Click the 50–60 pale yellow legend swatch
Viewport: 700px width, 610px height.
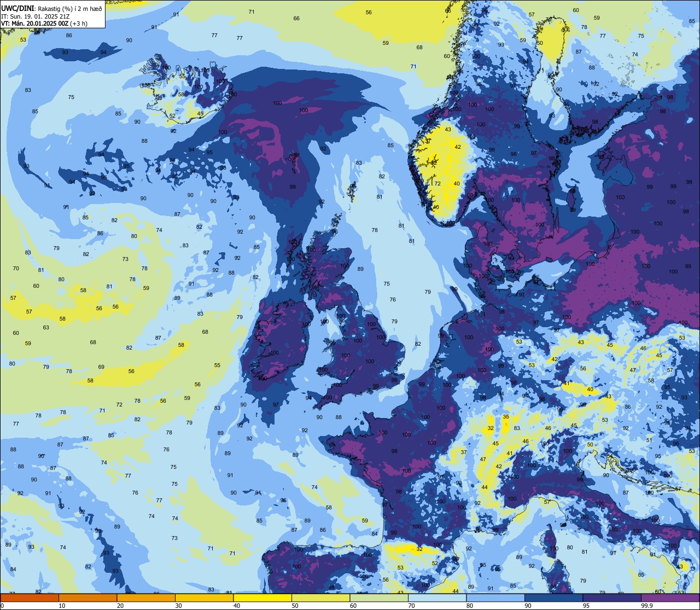pos(320,597)
